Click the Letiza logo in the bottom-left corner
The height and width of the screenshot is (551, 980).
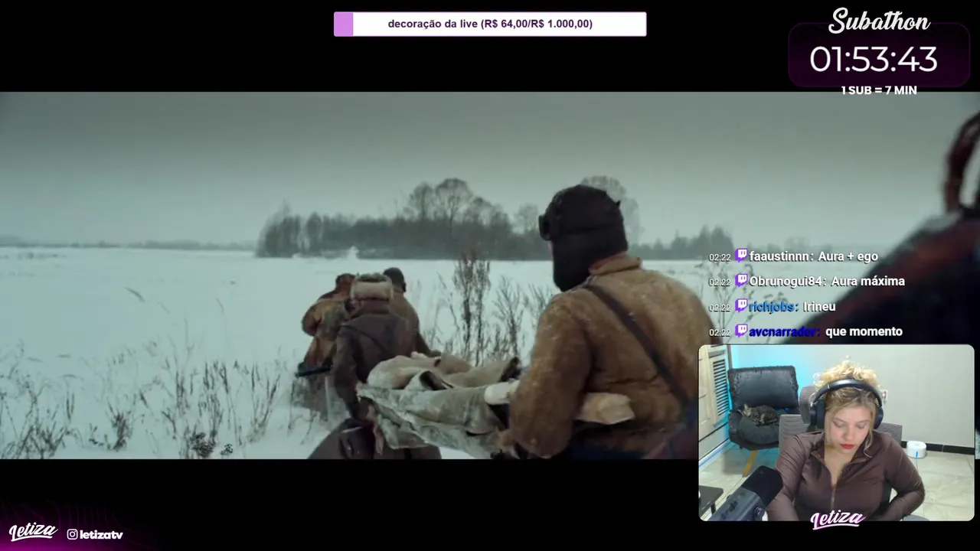33,531
